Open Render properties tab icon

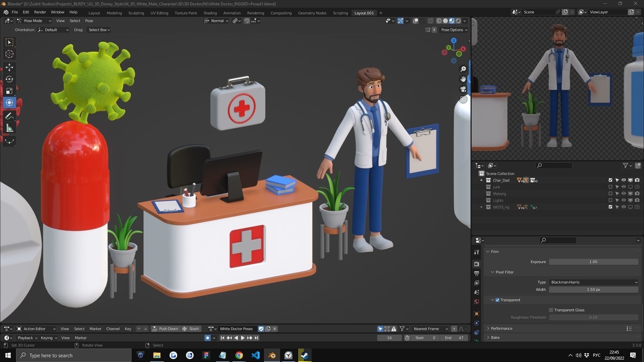[x=477, y=264]
